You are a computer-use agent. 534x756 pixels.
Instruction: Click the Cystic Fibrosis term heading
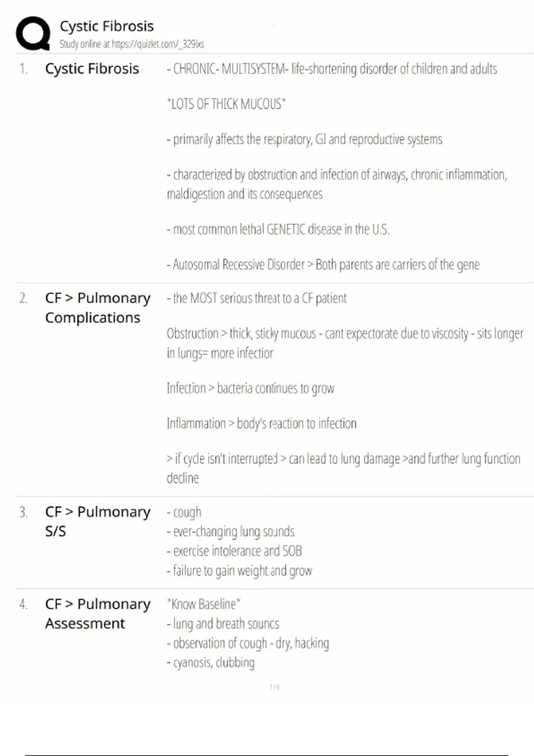(92, 69)
